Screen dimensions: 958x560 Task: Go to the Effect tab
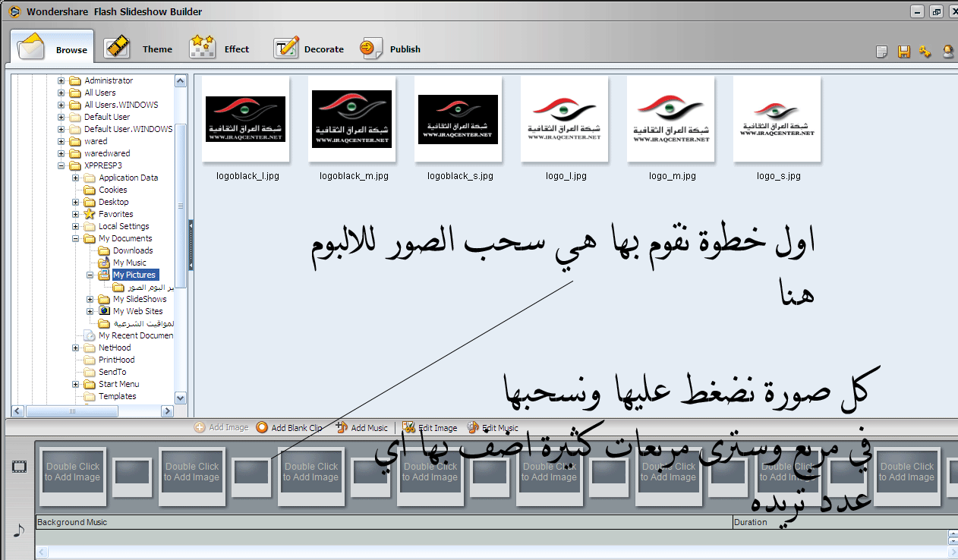[x=219, y=49]
